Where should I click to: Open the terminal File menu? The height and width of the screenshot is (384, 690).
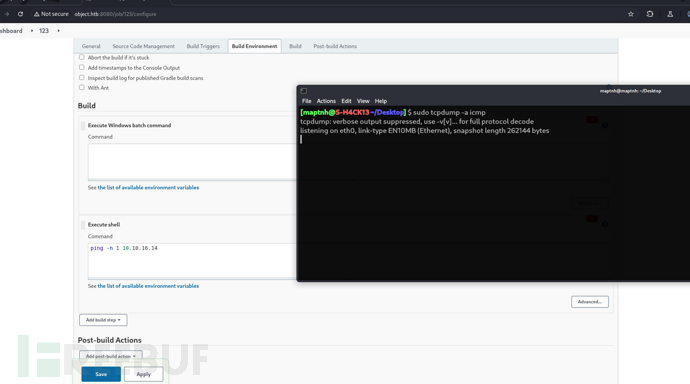pyautogui.click(x=306, y=101)
